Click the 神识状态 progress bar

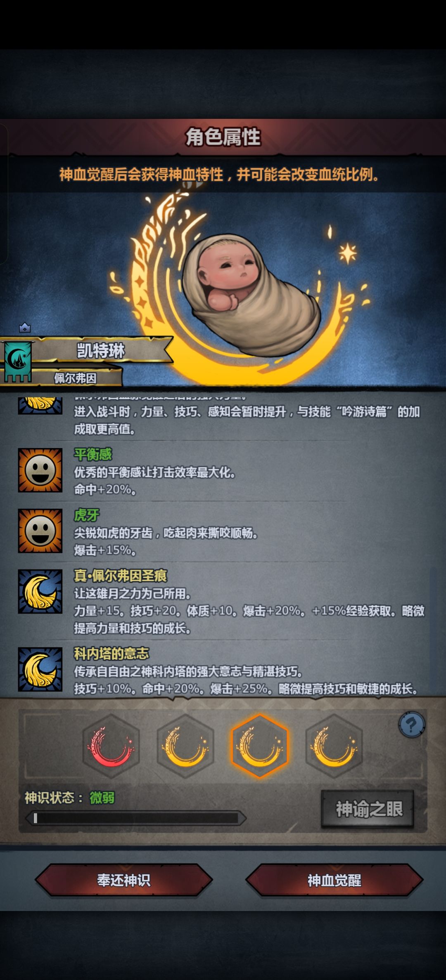click(136, 818)
